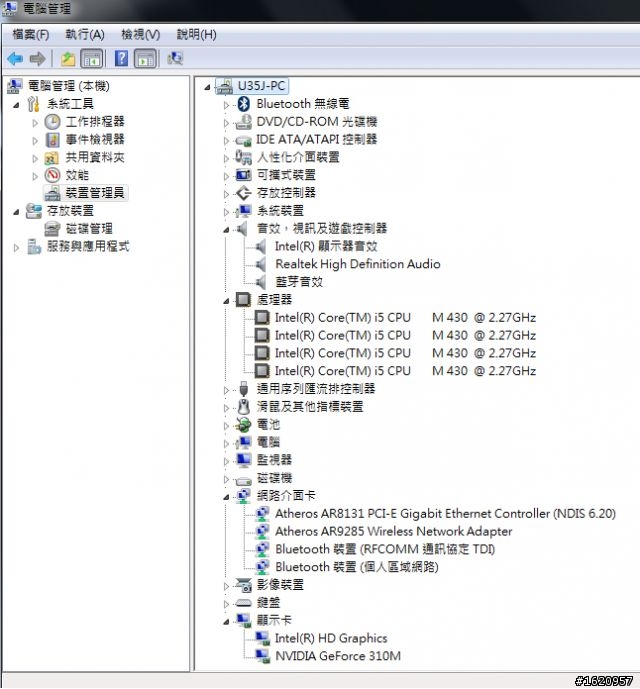The width and height of the screenshot is (640, 689).
Task: Click the 監視器 monitor icon
Action: [244, 460]
